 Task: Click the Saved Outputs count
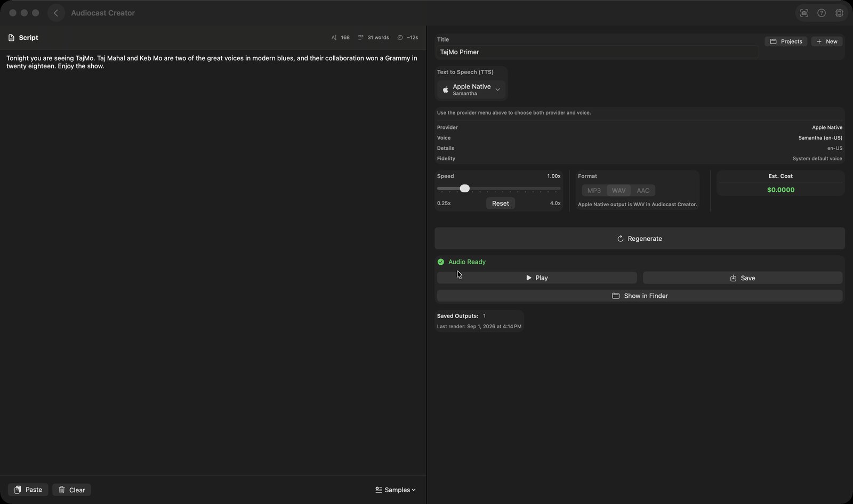coord(484,316)
